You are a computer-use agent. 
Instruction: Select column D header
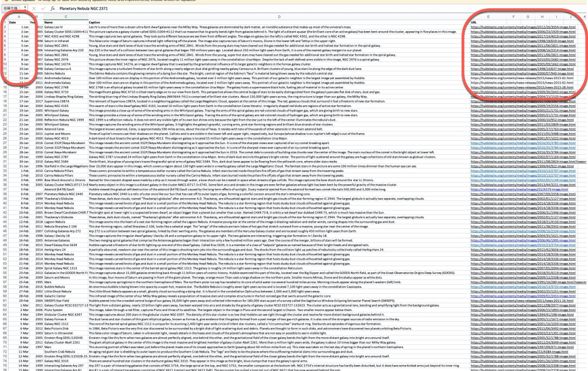click(278, 17)
